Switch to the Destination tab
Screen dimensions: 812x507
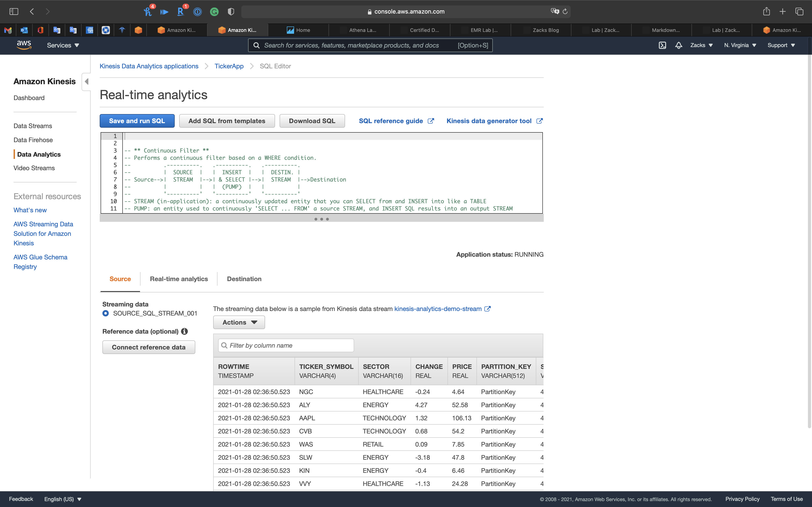tap(244, 279)
